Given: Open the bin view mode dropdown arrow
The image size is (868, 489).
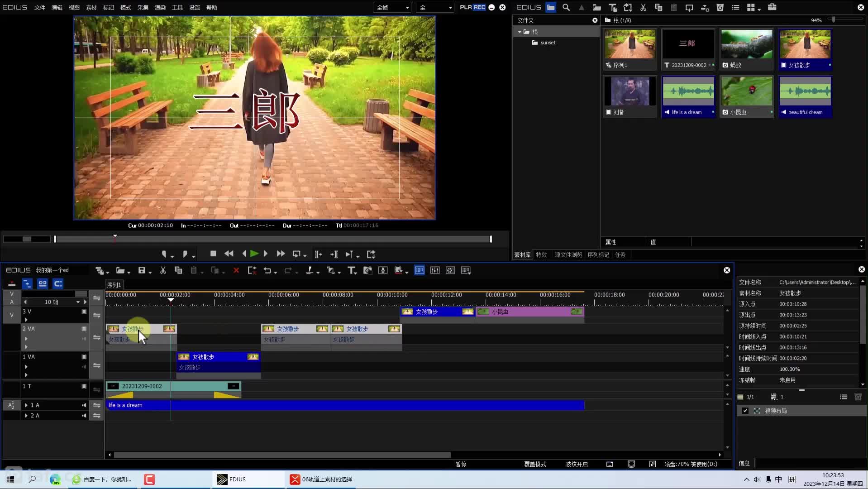Looking at the screenshot, I should pos(759,9).
